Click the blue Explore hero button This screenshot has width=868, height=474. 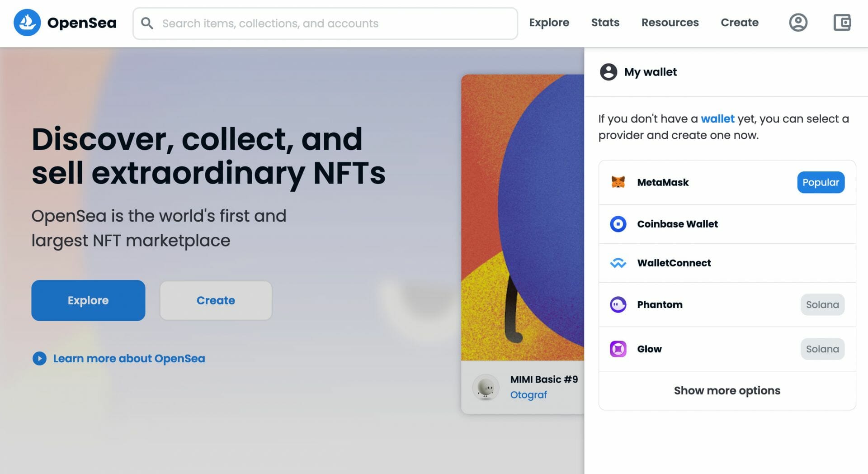point(88,300)
